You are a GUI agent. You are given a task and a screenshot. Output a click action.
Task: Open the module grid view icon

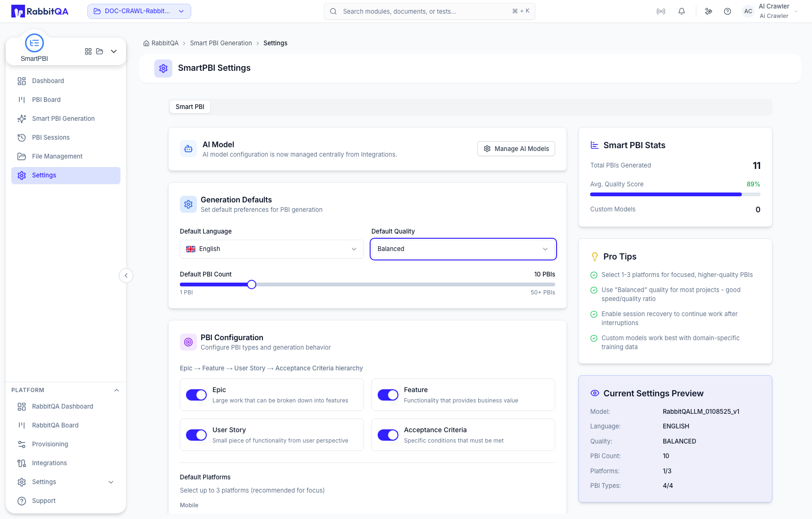click(x=88, y=51)
